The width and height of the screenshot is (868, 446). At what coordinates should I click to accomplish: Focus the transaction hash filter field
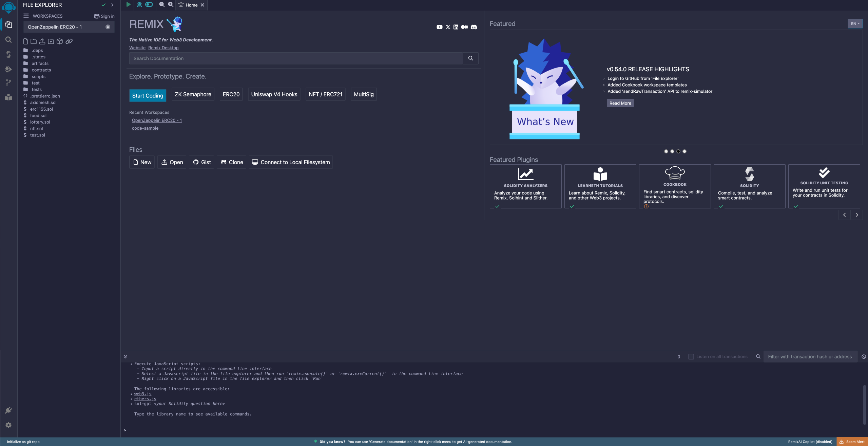pos(810,357)
